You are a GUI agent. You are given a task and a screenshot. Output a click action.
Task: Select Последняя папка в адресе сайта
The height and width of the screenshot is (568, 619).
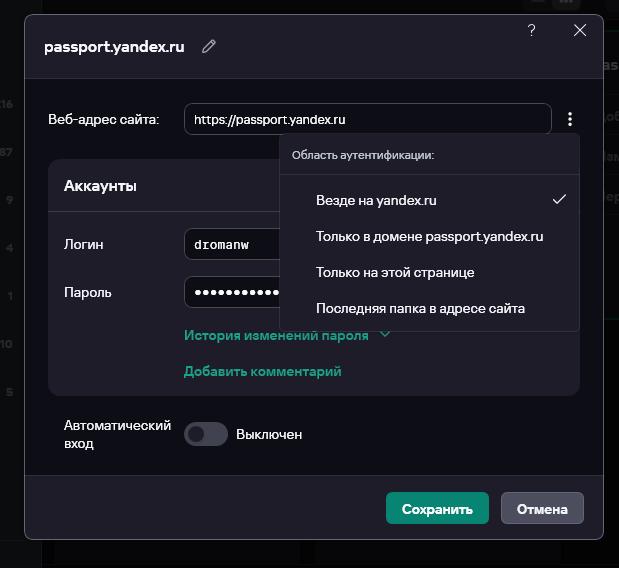[x=420, y=308]
